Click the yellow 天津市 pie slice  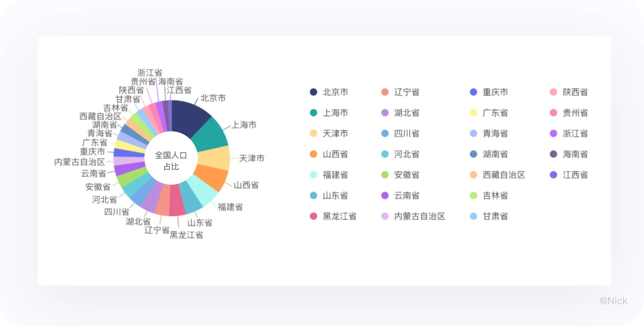(x=214, y=158)
